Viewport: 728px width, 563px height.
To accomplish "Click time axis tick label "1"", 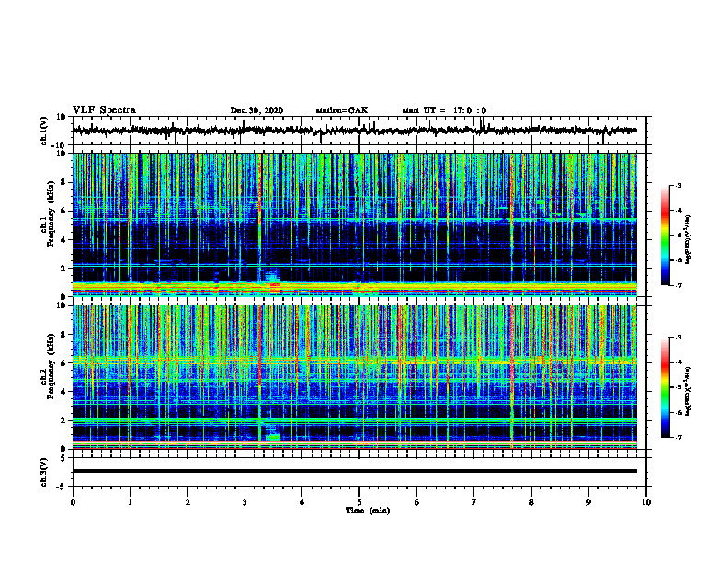I will (x=130, y=502).
